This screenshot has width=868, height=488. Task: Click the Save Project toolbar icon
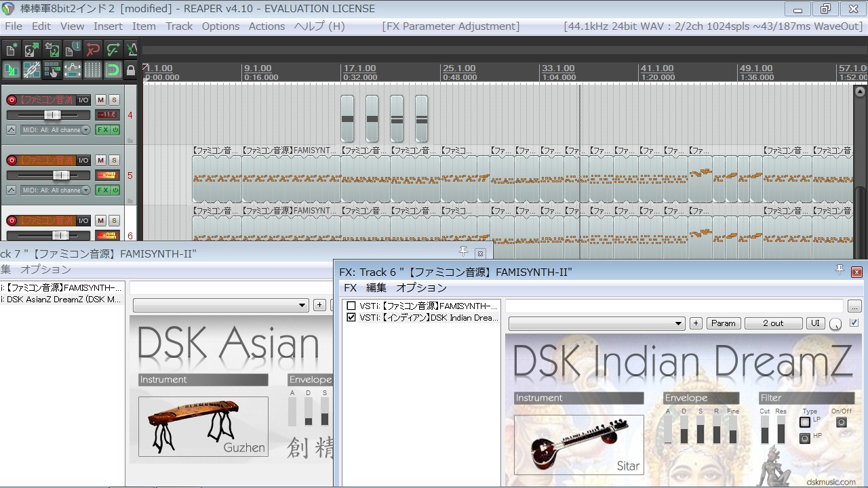[x=52, y=49]
